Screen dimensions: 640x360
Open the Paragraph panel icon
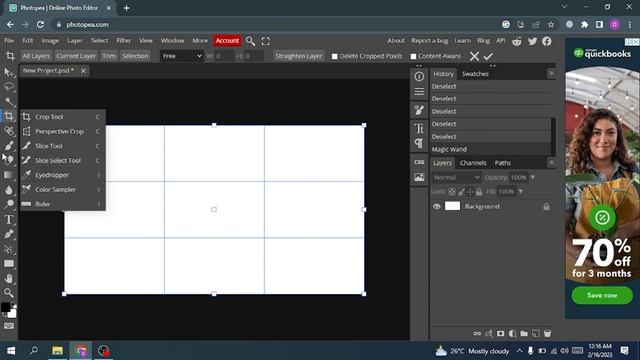(419, 143)
